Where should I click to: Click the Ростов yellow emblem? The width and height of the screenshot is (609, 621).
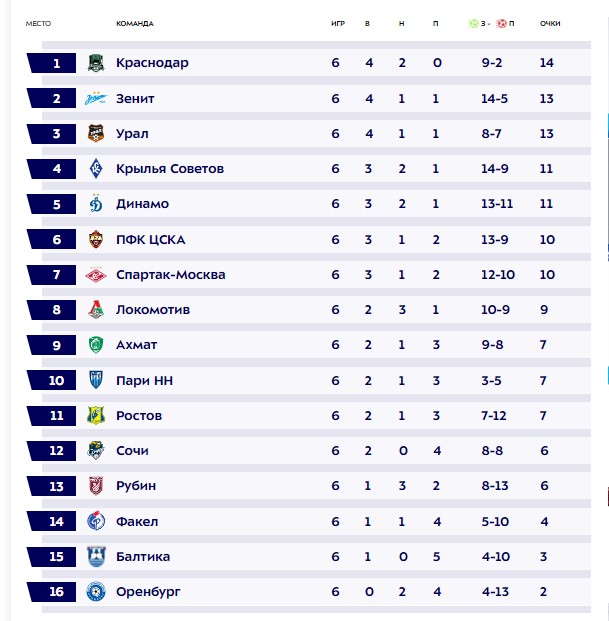tap(96, 415)
